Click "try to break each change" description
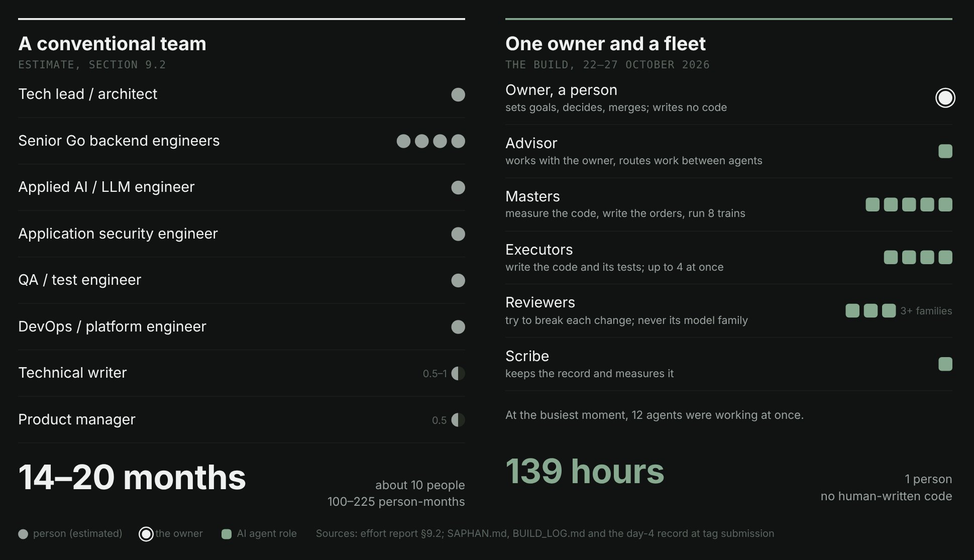974x560 pixels. click(626, 320)
